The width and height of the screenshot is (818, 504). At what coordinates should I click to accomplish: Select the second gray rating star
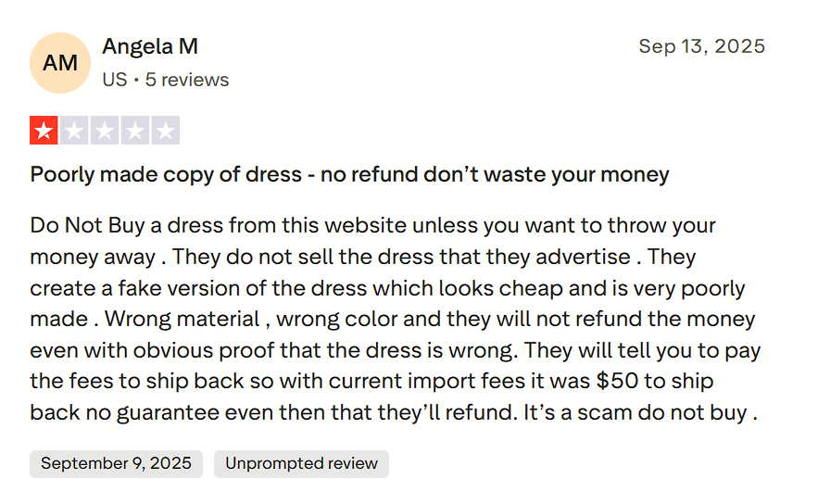click(74, 131)
